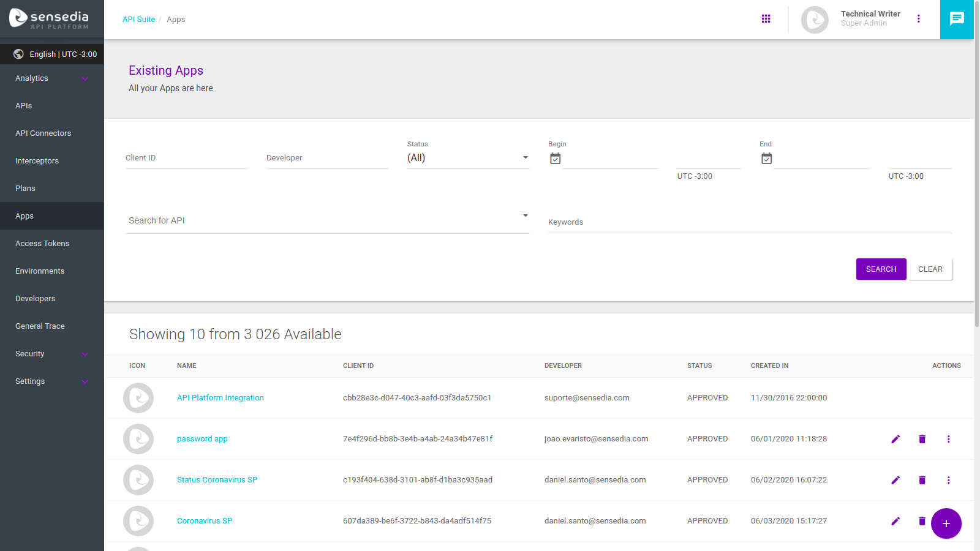Viewport: 980px width, 551px height.
Task: Click the Client ID input field
Action: coord(186,158)
